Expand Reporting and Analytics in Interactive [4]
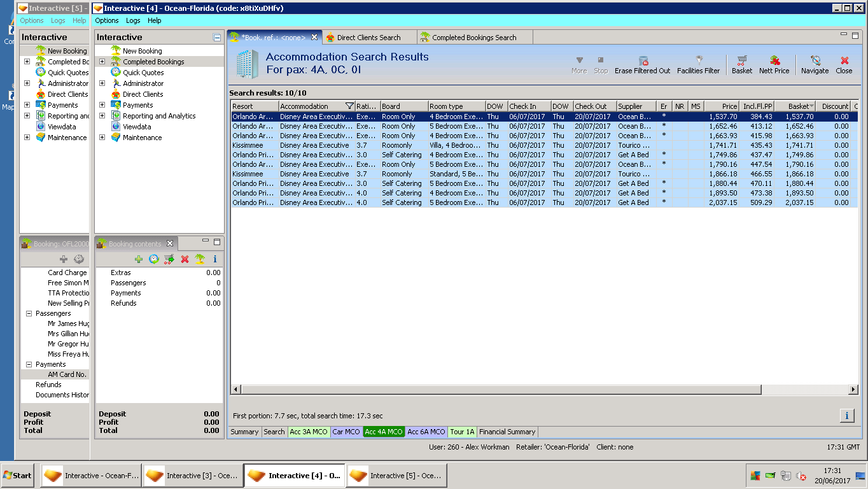 pos(102,116)
